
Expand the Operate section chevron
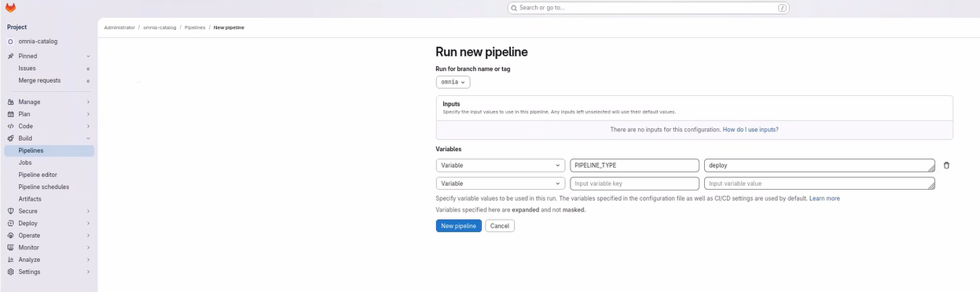(x=88, y=235)
